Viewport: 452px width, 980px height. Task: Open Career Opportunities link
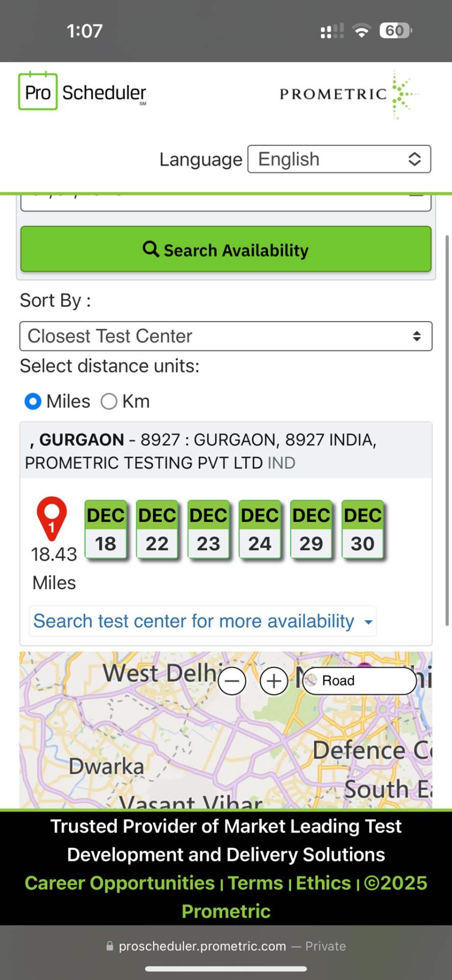point(120,883)
